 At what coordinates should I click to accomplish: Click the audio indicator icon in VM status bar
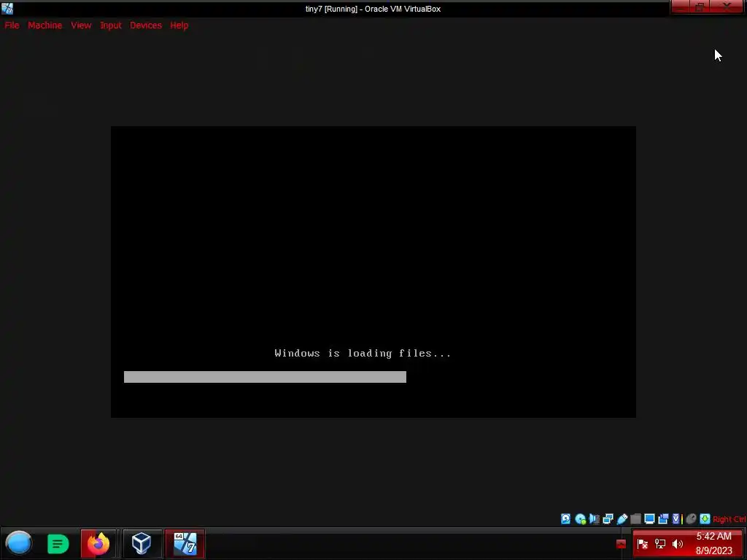pos(594,519)
